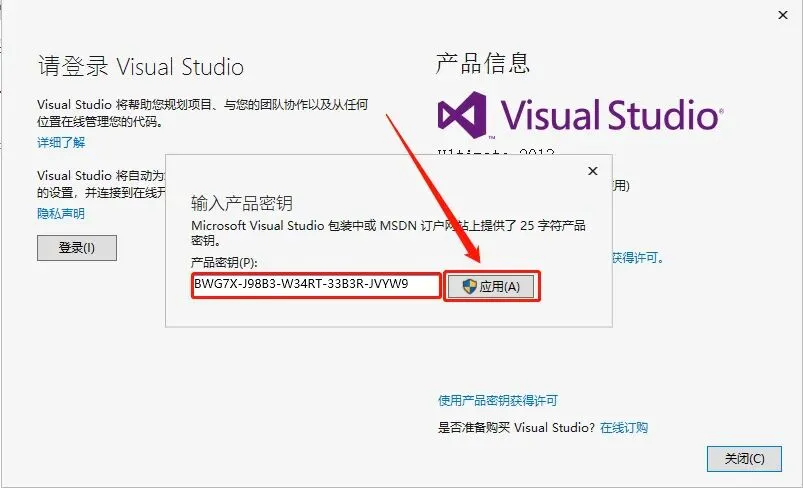Open the 详细了解 learn more link
The image size is (803, 488).
61,142
